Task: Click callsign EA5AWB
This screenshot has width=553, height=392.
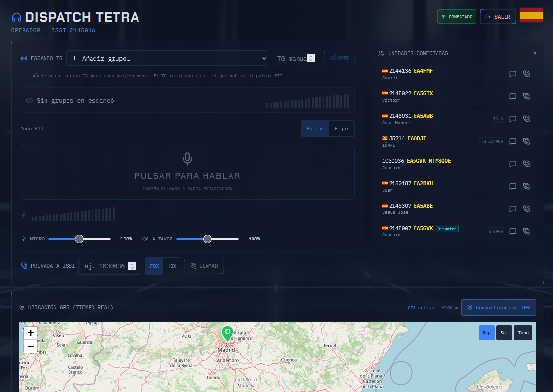Action: pos(423,116)
